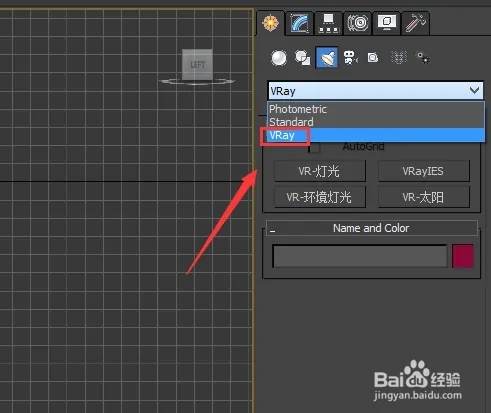Open the Display panel tab
Image resolution: width=491 pixels, height=413 pixels.
click(386, 23)
